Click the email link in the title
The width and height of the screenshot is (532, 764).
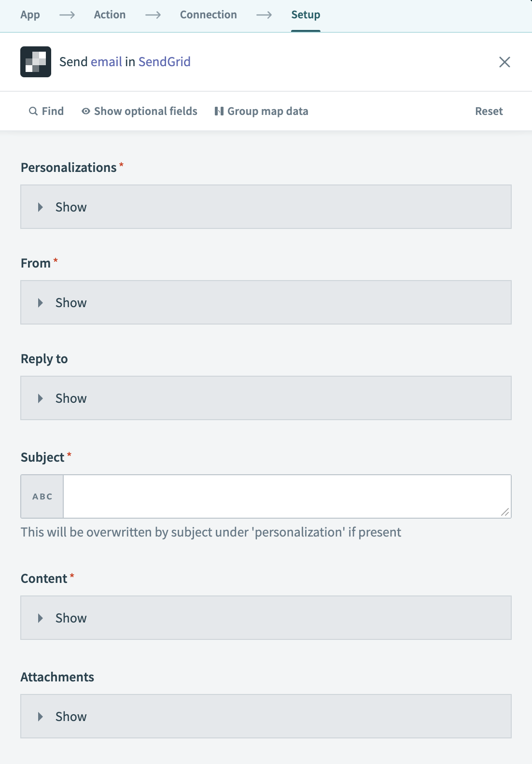107,61
